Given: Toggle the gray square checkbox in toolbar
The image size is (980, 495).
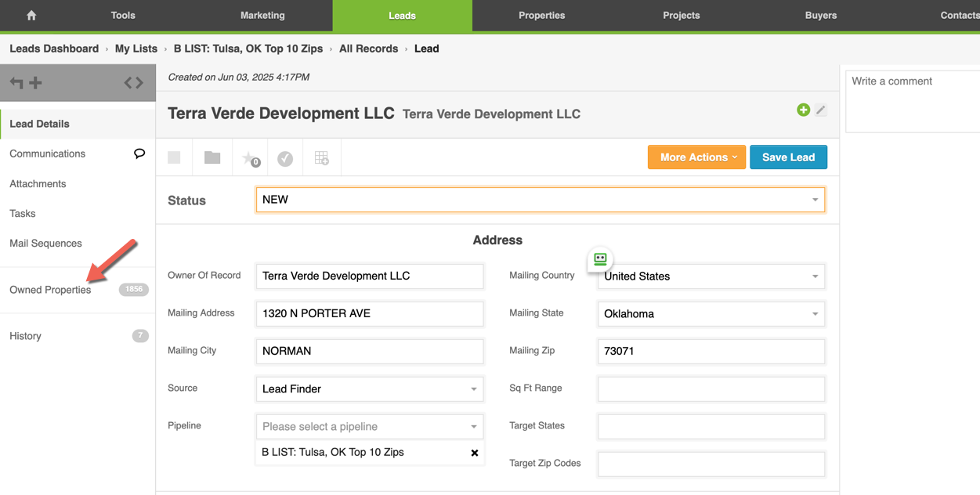Looking at the screenshot, I should click(x=175, y=158).
